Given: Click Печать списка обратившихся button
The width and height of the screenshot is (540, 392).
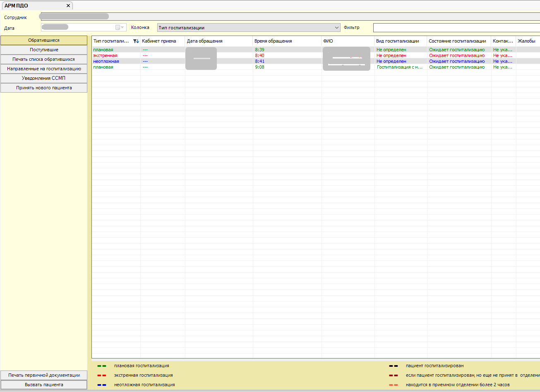Looking at the screenshot, I should coord(44,59).
